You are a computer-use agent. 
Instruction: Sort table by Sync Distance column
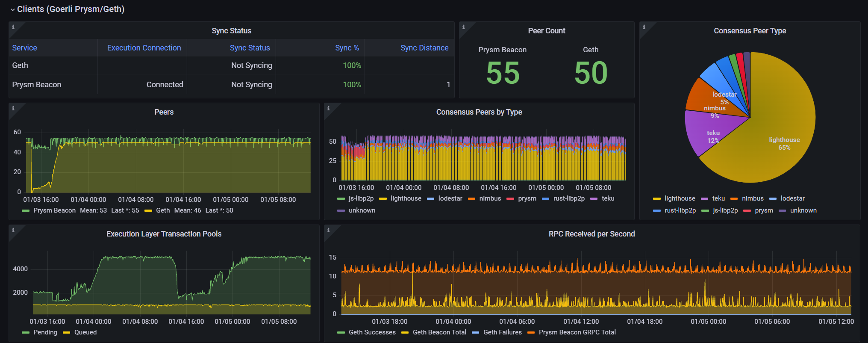(x=424, y=48)
